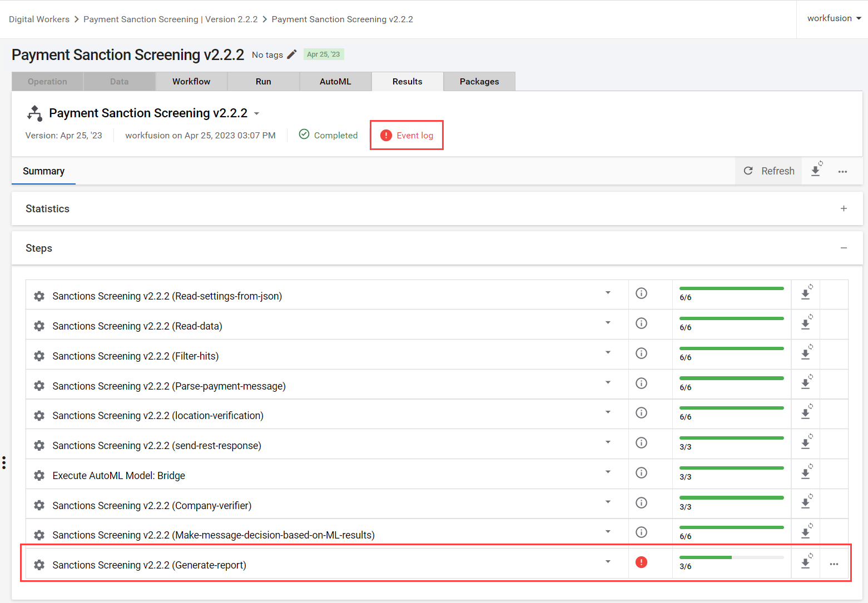
Task: Open the Event log link
Action: pos(415,136)
